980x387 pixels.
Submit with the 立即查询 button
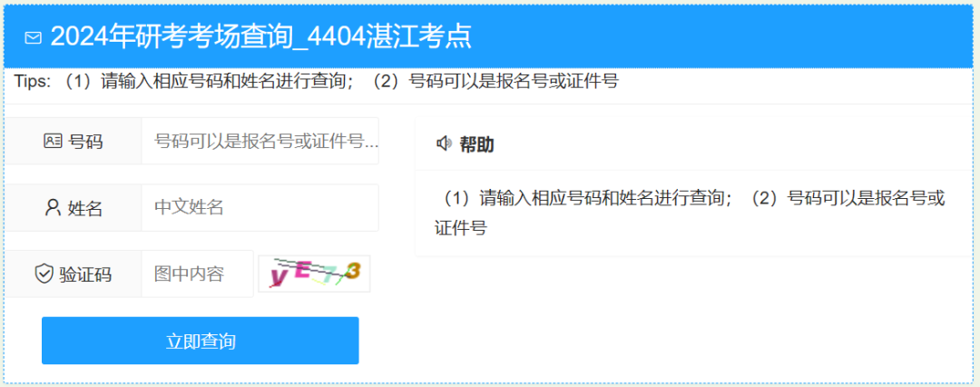tap(200, 341)
